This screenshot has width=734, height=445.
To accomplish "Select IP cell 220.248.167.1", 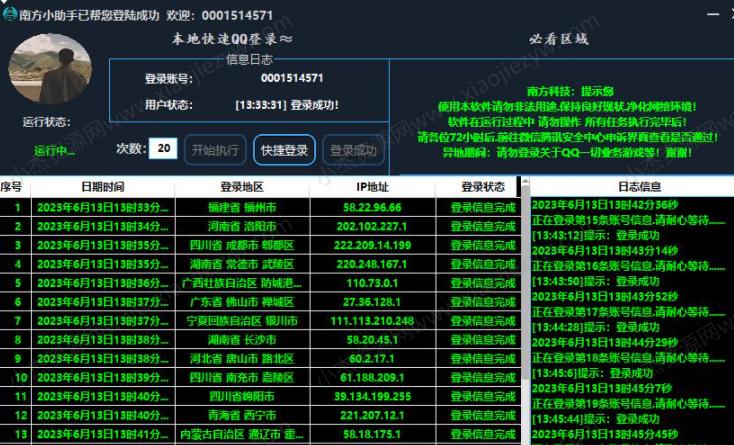I will click(372, 264).
